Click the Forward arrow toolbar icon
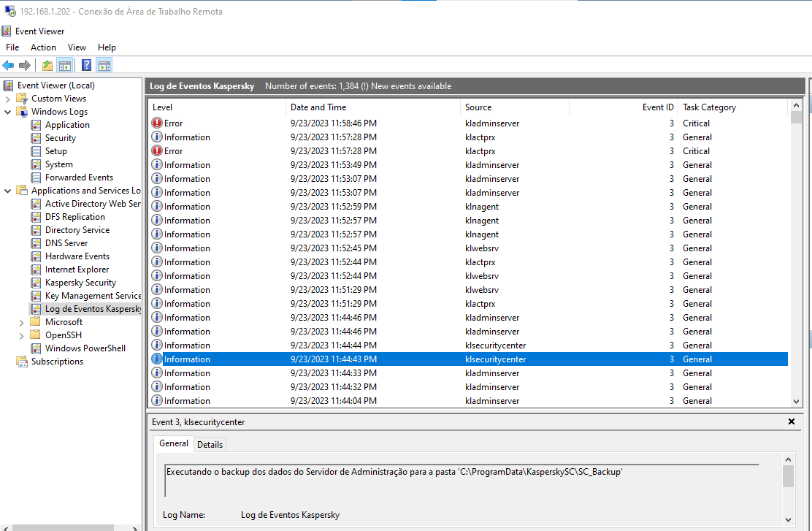Image resolution: width=812 pixels, height=531 pixels. pos(25,65)
